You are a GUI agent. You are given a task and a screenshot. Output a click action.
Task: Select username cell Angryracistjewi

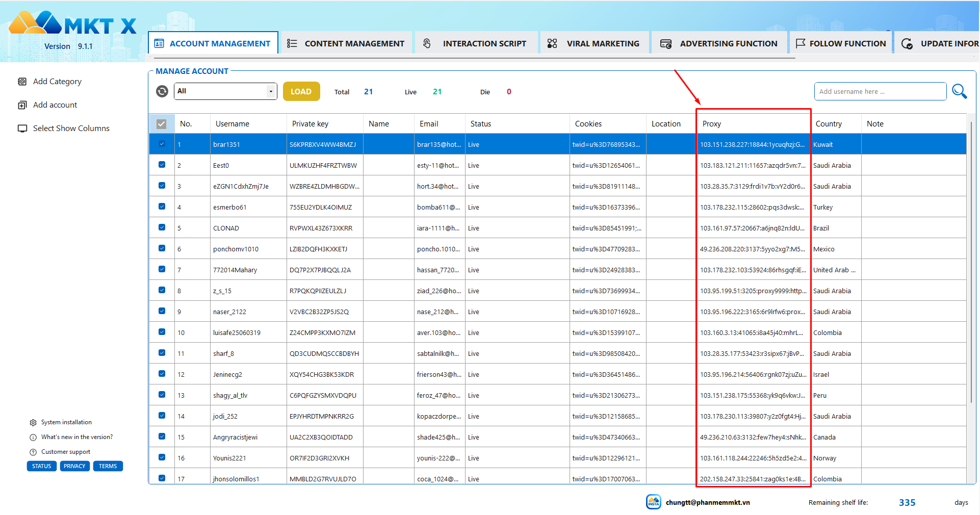pyautogui.click(x=248, y=437)
